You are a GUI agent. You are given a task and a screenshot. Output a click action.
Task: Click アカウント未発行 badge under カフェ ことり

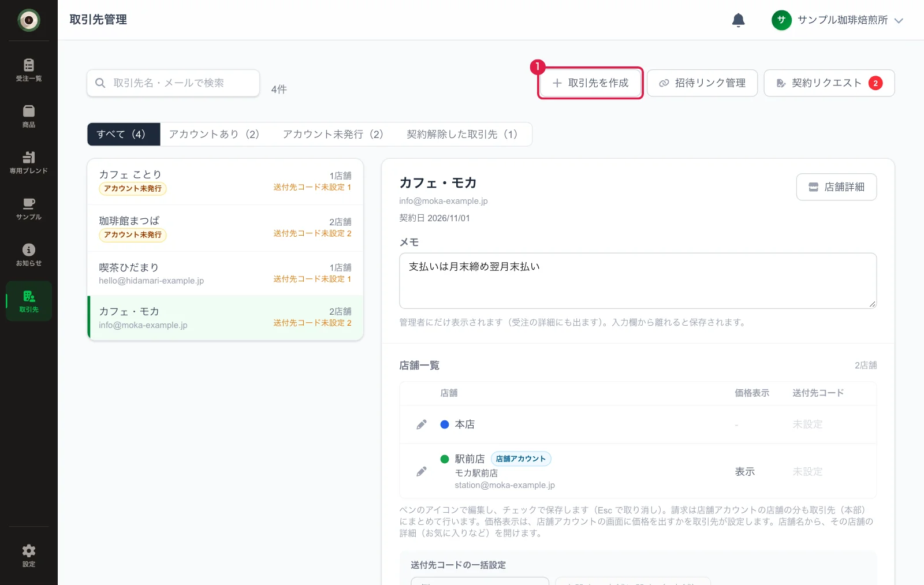(x=133, y=189)
